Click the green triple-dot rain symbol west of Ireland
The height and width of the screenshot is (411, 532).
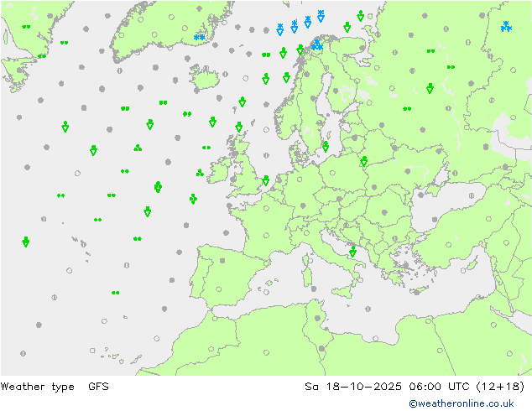(x=200, y=173)
